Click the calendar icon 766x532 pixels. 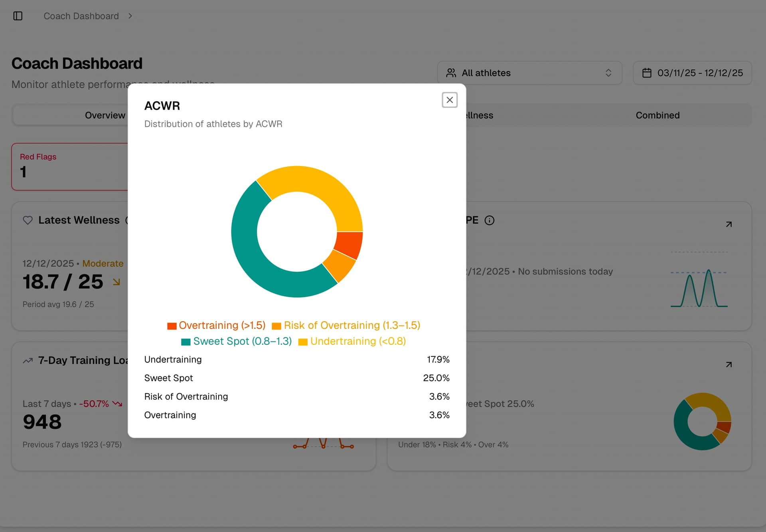point(647,73)
